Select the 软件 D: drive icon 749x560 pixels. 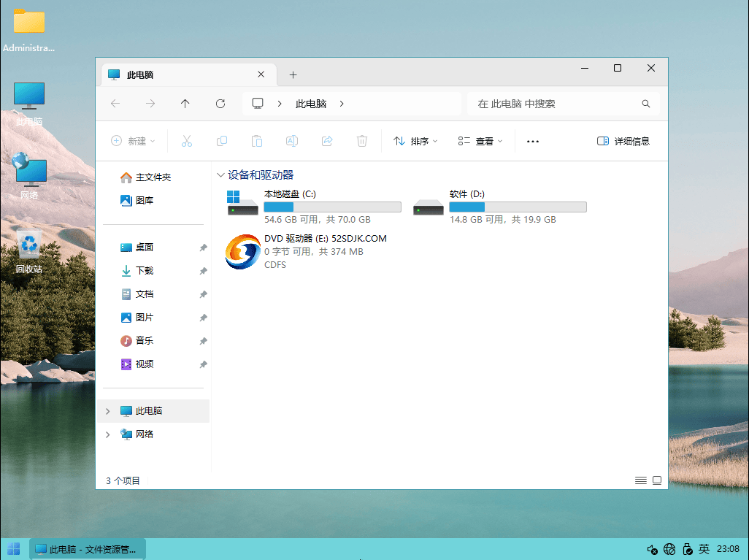click(428, 207)
